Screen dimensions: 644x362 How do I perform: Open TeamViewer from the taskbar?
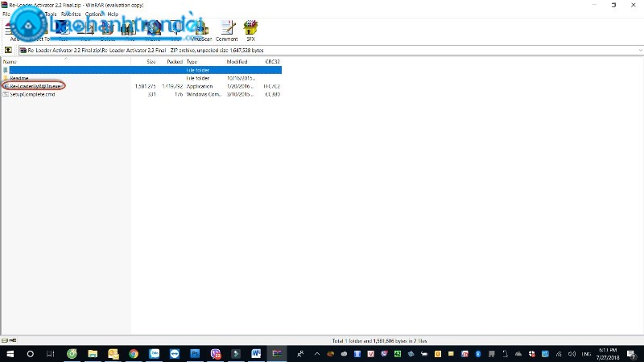pos(175,354)
